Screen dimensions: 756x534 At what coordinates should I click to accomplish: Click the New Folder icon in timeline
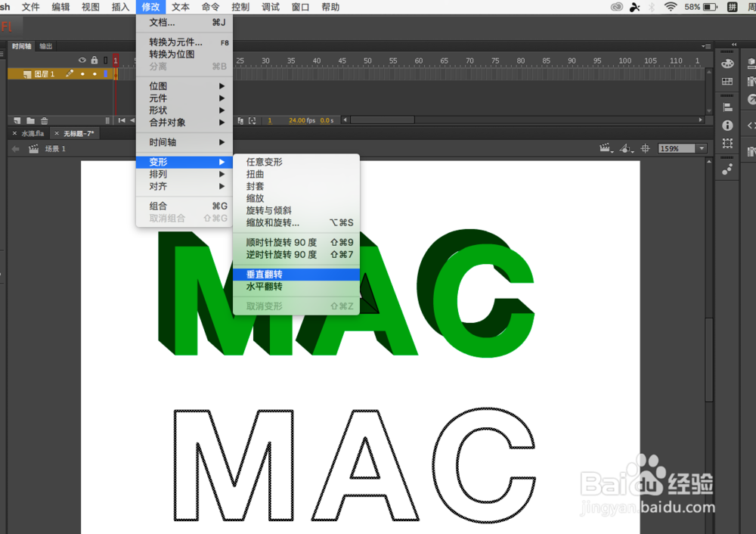click(30, 120)
